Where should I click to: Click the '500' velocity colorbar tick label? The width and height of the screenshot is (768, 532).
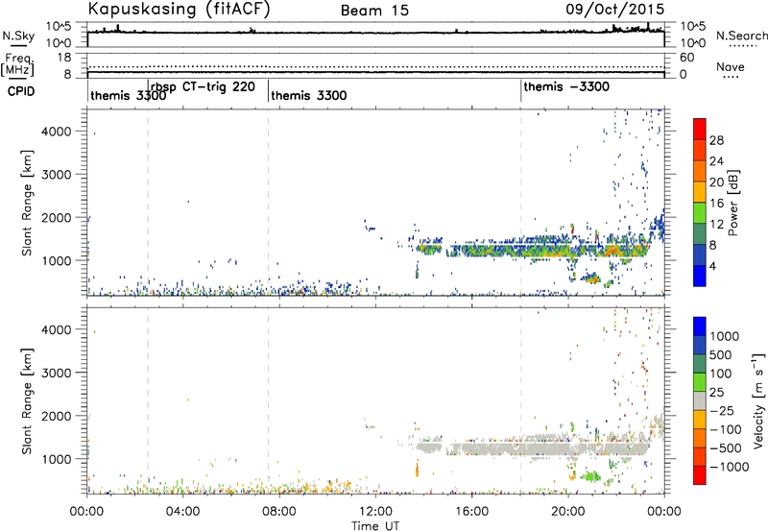[x=720, y=354]
